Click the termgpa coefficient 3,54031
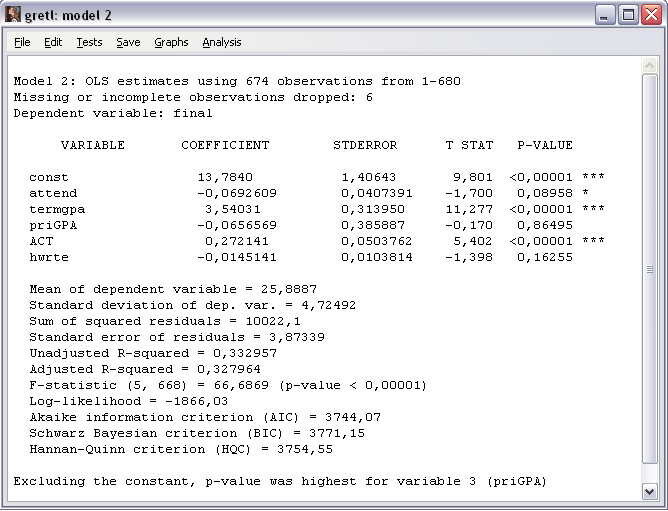 coord(233,210)
